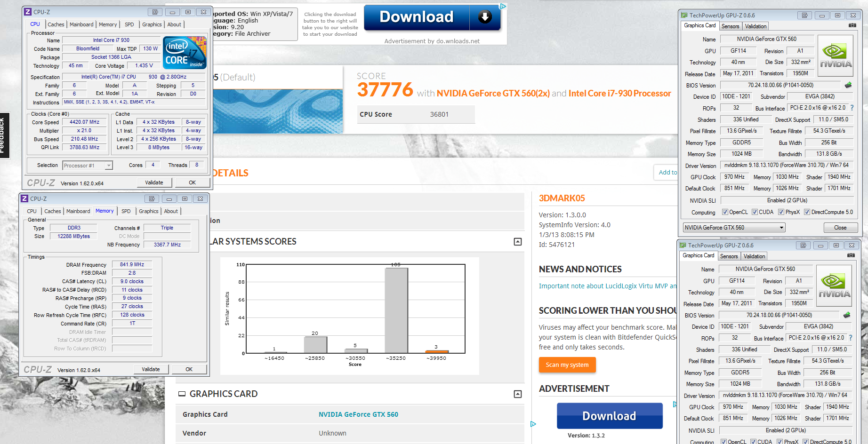Click the GPU-Z app icon in the lower GPU-Z title bar
The width and height of the screenshot is (868, 444).
click(x=683, y=245)
